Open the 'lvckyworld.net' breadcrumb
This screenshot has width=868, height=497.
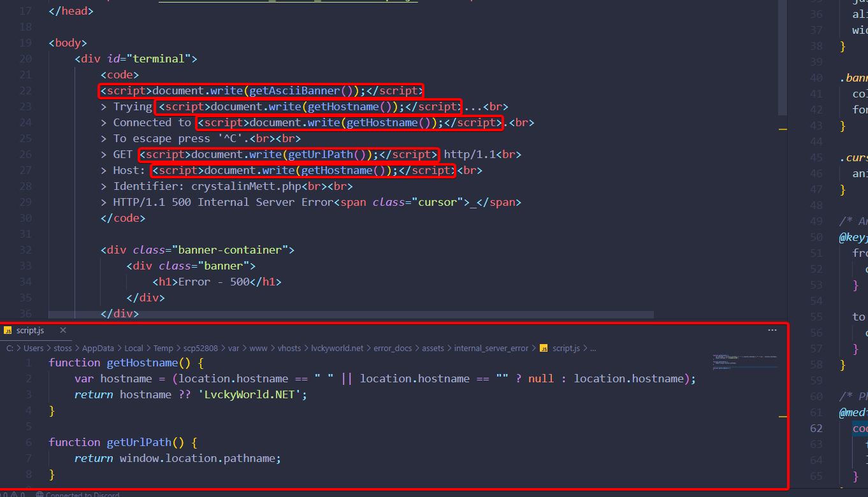[x=336, y=348]
